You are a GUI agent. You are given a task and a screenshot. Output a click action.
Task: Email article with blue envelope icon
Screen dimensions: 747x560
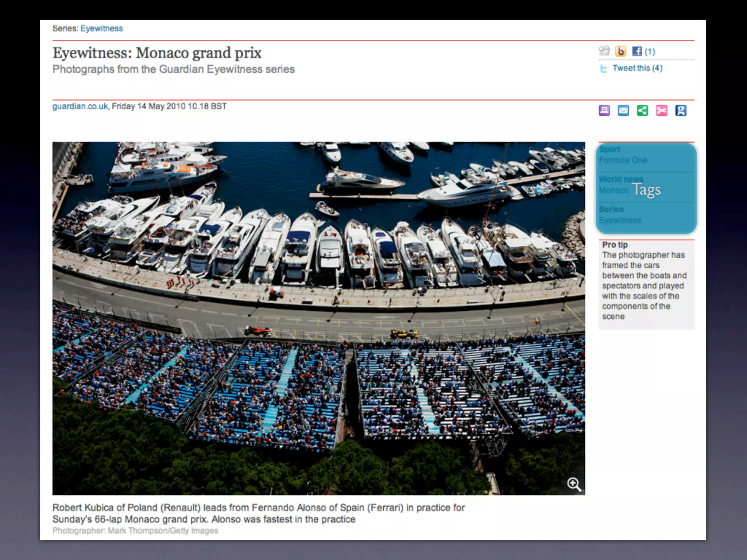(x=623, y=110)
